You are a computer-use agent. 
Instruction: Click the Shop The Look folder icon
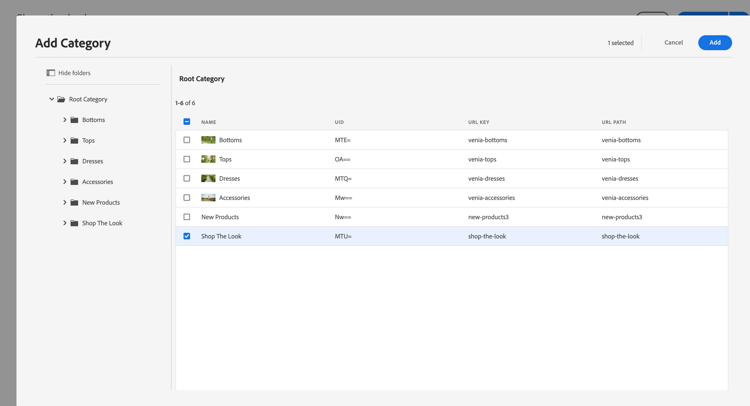coord(74,223)
